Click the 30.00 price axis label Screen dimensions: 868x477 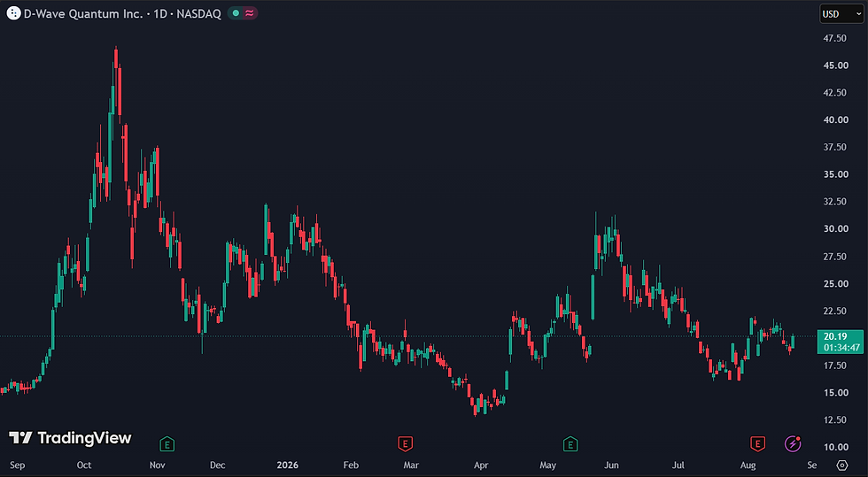pyautogui.click(x=836, y=228)
